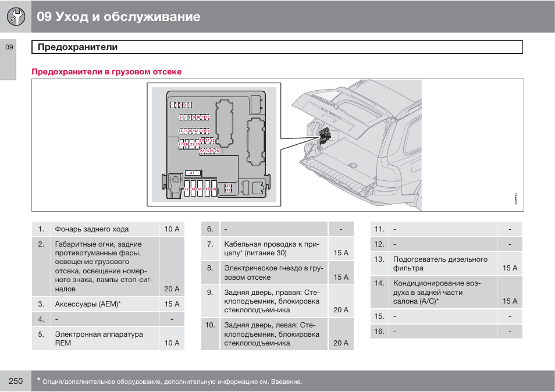Image resolution: width=555 pixels, height=392 pixels.
Task: Select the 'Предохранители' section heading box
Action: (277, 47)
